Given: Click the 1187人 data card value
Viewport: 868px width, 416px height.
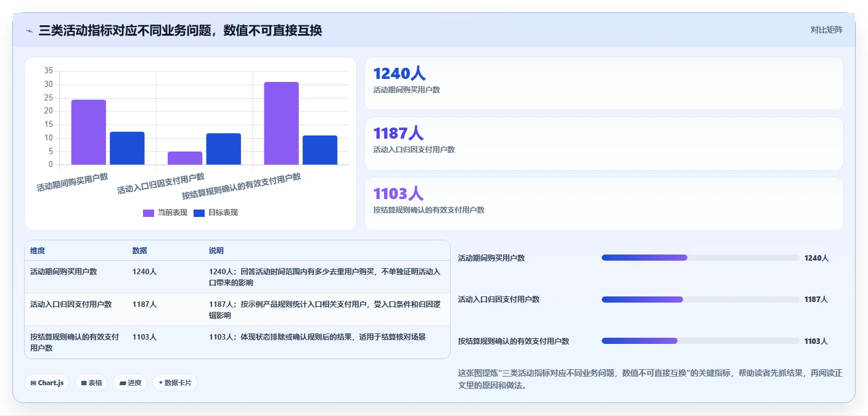Looking at the screenshot, I should coord(398,133).
